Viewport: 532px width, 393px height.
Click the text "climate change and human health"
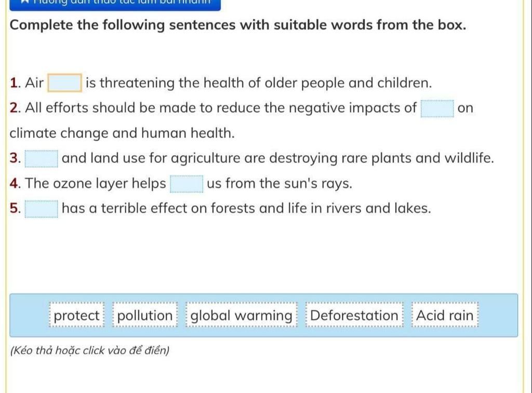[x=122, y=133]
